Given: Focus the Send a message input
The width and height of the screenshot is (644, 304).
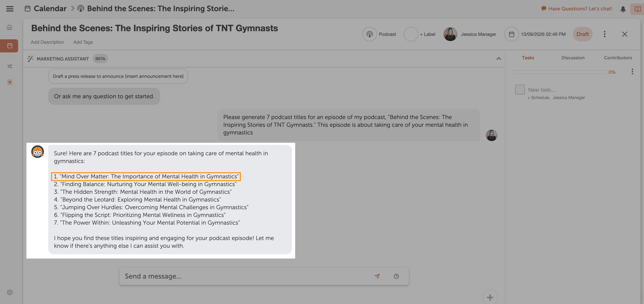Looking at the screenshot, I should 245,276.
